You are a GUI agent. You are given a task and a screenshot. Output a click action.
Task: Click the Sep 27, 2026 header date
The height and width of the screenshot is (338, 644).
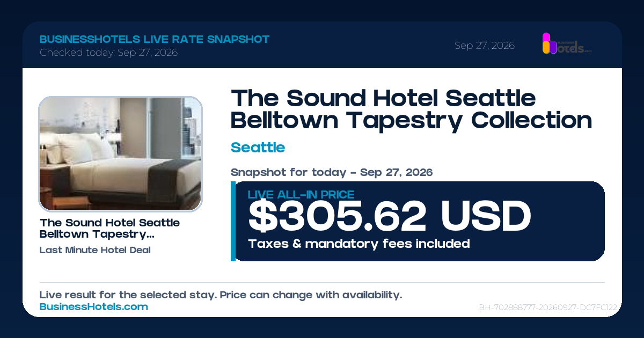coord(485,46)
